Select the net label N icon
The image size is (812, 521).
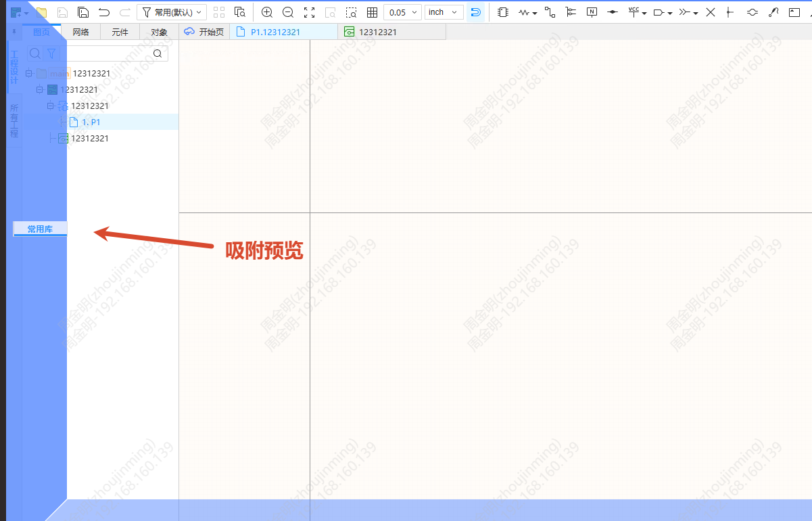[592, 12]
